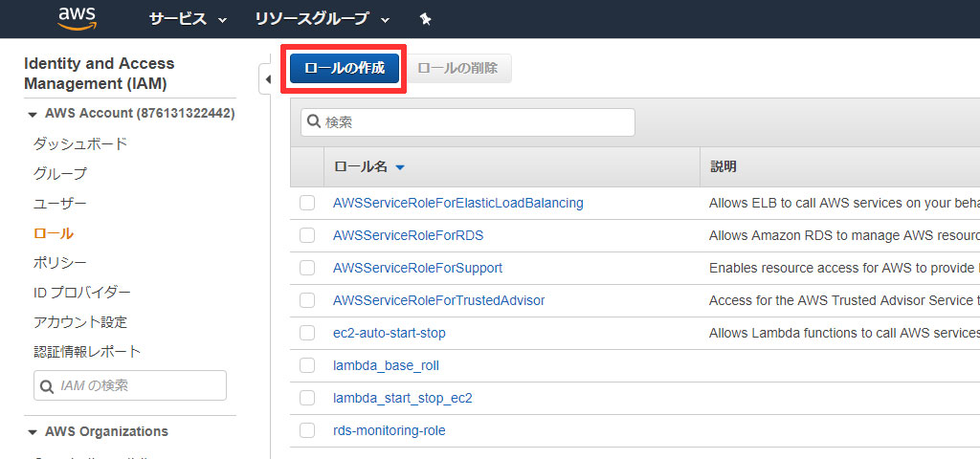Open 認証情報レポート in the sidebar
This screenshot has width=980, height=459.
(x=87, y=352)
